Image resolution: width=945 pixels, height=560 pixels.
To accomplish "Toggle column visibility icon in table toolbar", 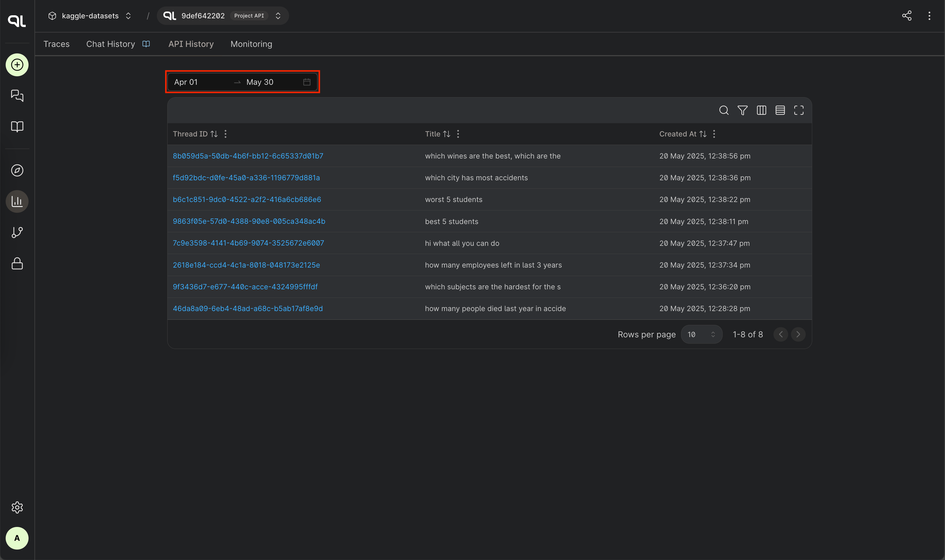I will 762,110.
